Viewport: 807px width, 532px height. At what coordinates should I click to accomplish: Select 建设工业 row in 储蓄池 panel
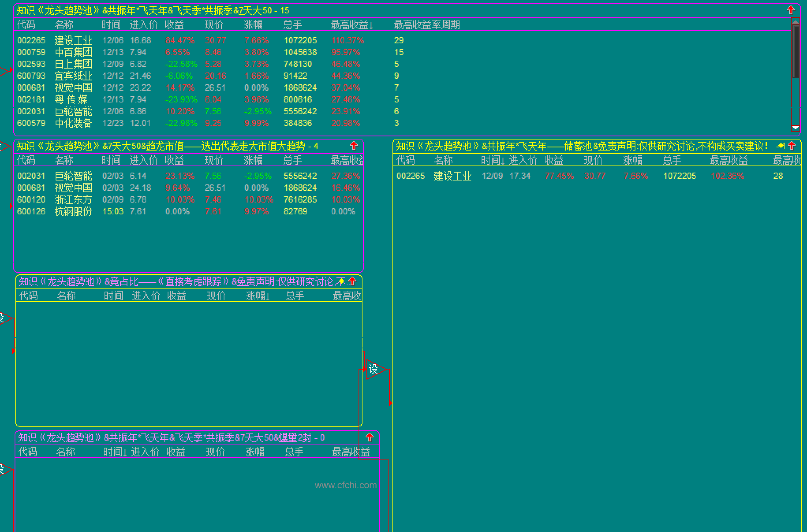[x=452, y=176]
